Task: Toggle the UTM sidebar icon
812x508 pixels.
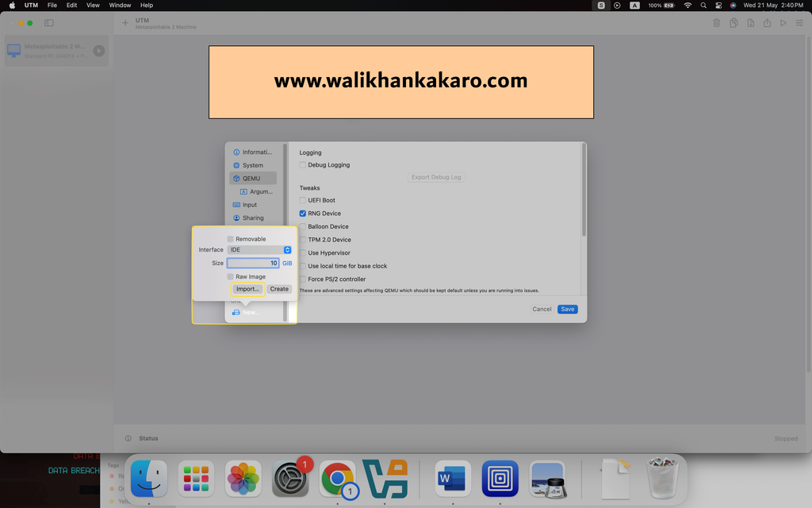Action: 49,23
